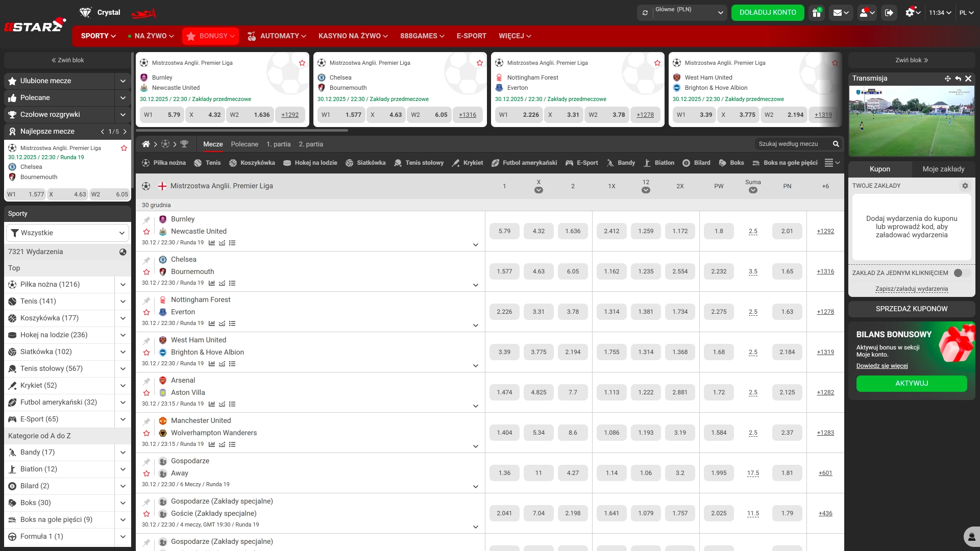This screenshot has height=551, width=980.
Task: Star the Nottingham Forest vs Everton row
Action: coord(146,312)
